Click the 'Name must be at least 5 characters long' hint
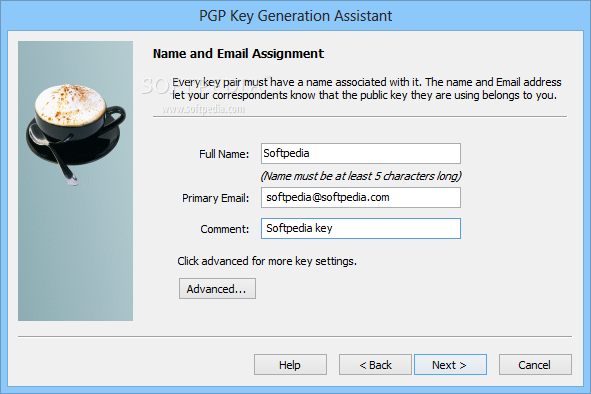The width and height of the screenshot is (591, 394). (x=361, y=176)
